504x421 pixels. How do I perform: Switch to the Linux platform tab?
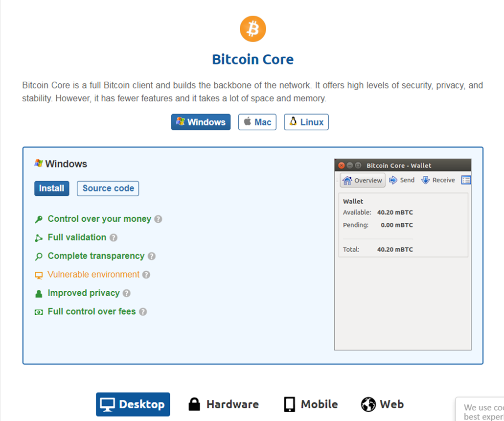click(306, 122)
